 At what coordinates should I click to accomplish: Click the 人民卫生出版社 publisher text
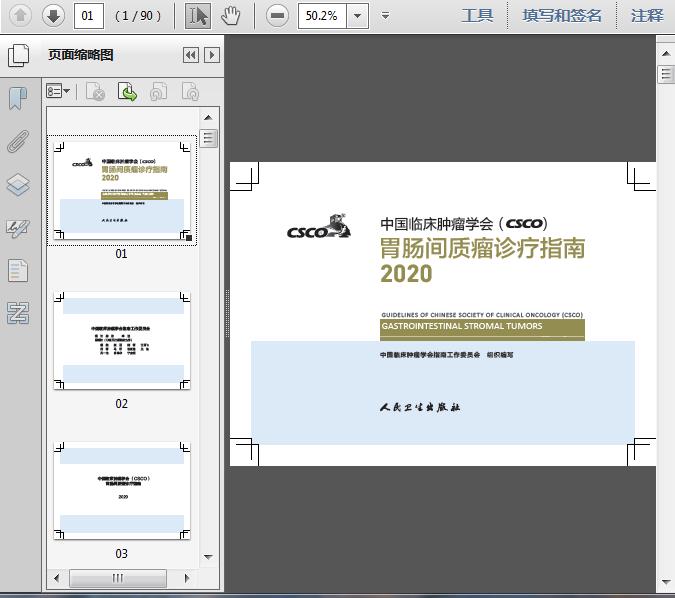[420, 407]
